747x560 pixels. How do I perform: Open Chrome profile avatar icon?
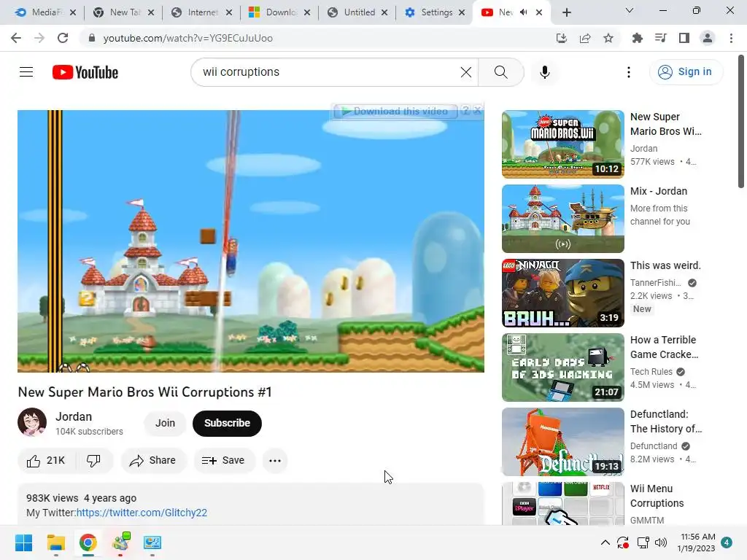click(x=708, y=38)
